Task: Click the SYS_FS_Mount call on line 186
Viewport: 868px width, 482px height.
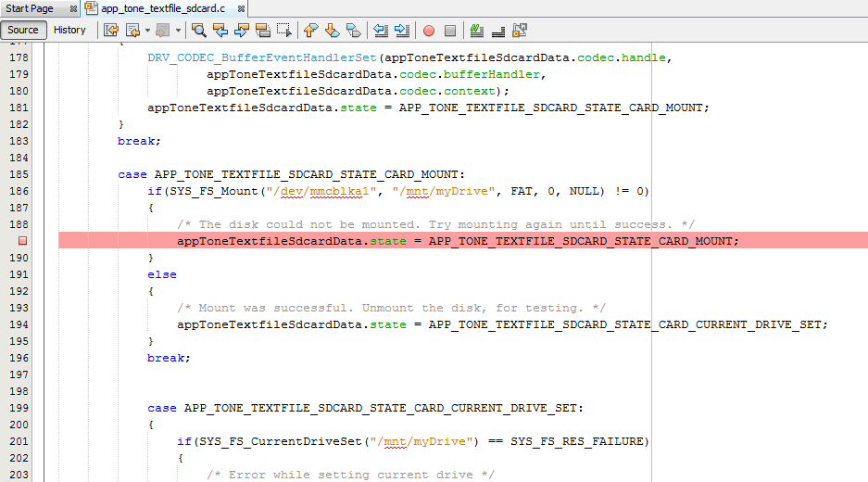Action: point(214,191)
